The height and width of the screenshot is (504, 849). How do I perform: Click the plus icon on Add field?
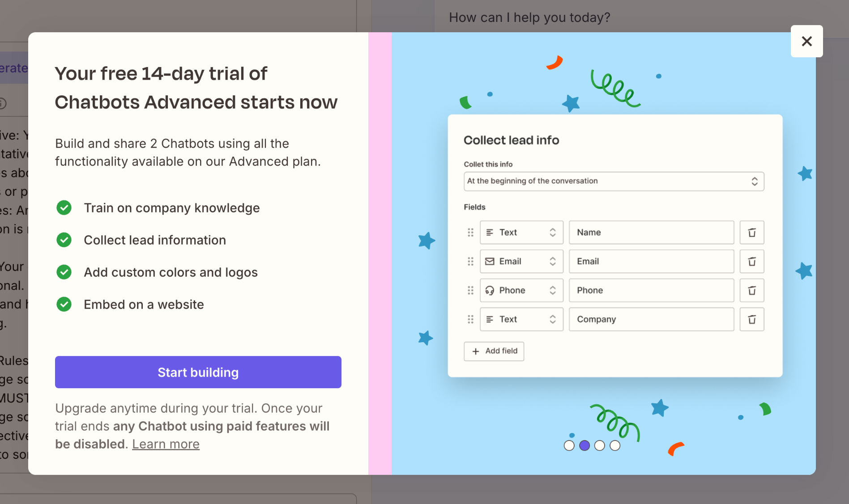(475, 352)
